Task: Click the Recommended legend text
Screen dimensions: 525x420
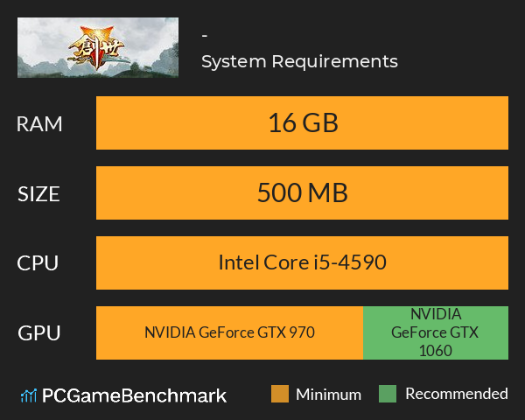Action: click(x=457, y=394)
